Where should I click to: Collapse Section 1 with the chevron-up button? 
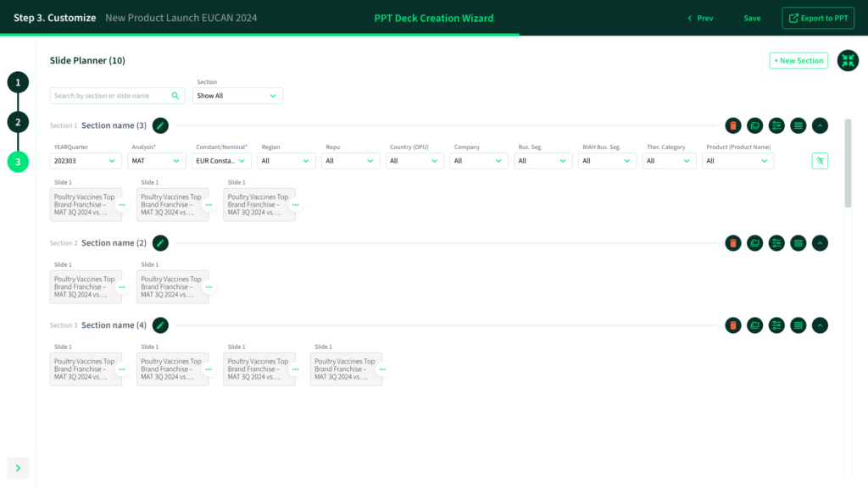tap(820, 125)
